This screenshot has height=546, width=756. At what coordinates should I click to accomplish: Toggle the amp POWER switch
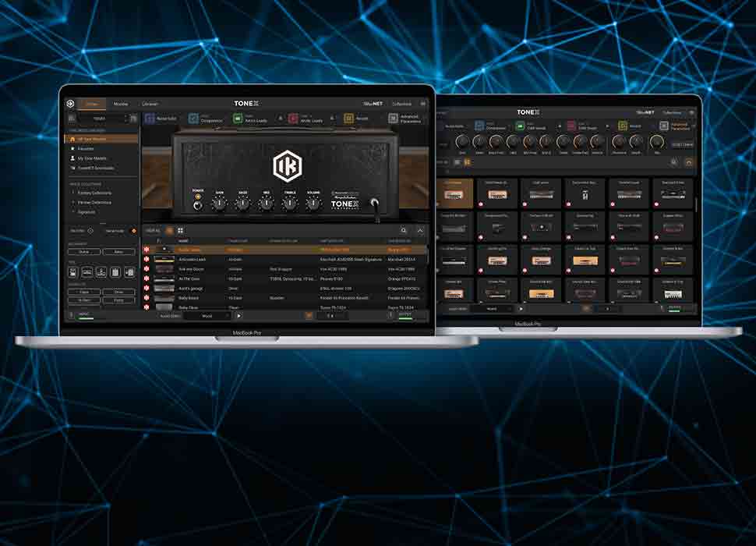197,205
